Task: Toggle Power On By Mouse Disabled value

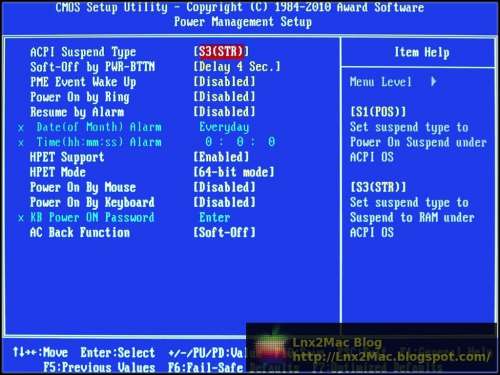Action: coord(224,187)
